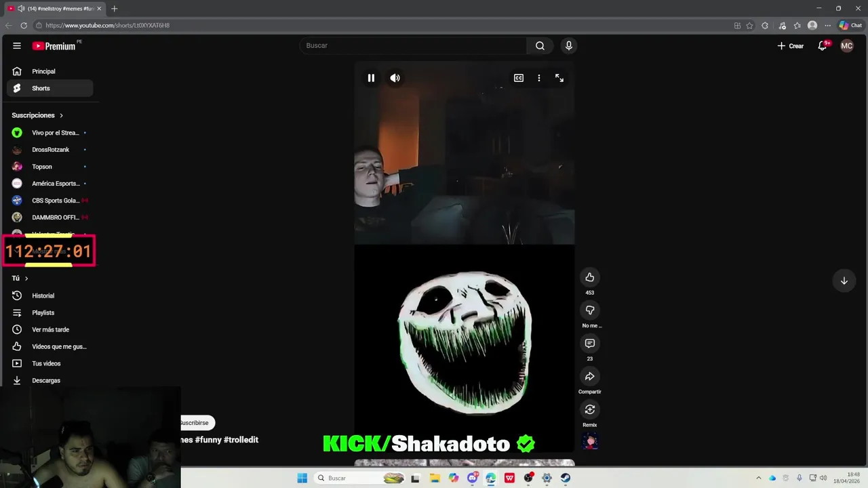Open the Copilot Chat button
Image resolution: width=868 pixels, height=488 pixels.
click(850, 26)
